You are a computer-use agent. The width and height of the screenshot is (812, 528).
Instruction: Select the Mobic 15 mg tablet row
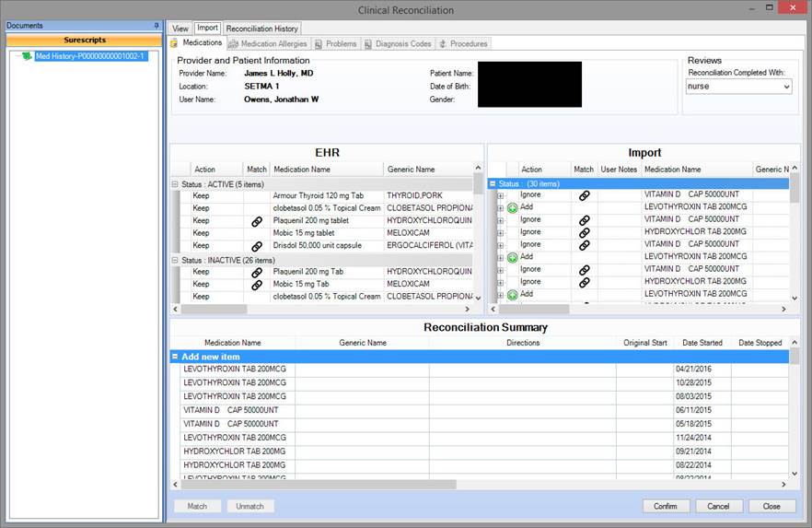pos(326,233)
